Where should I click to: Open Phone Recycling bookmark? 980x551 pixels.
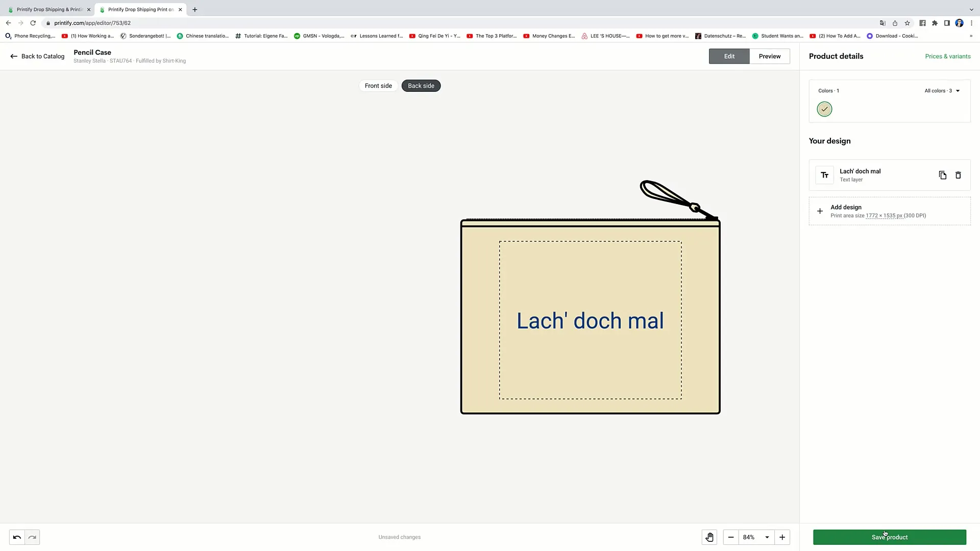pos(30,36)
